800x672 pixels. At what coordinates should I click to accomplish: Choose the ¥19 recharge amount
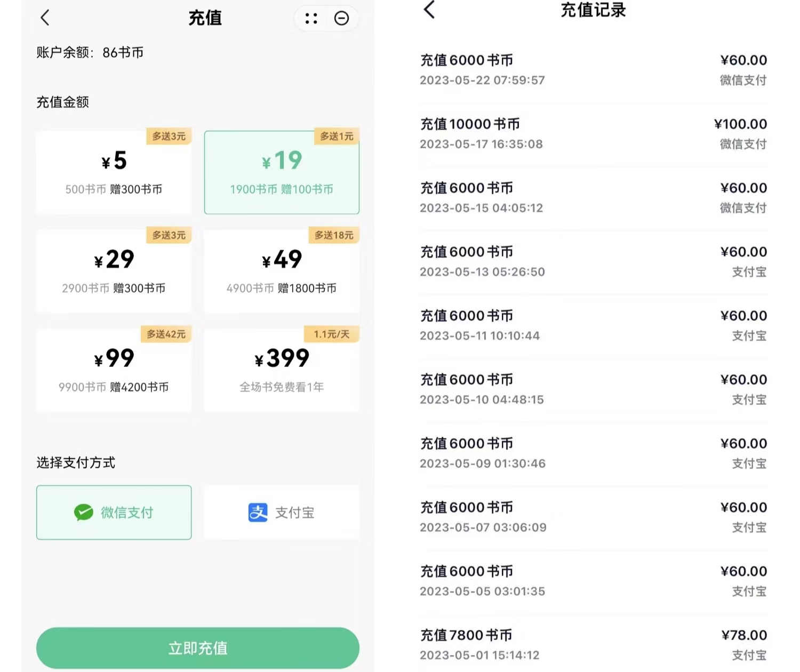282,172
